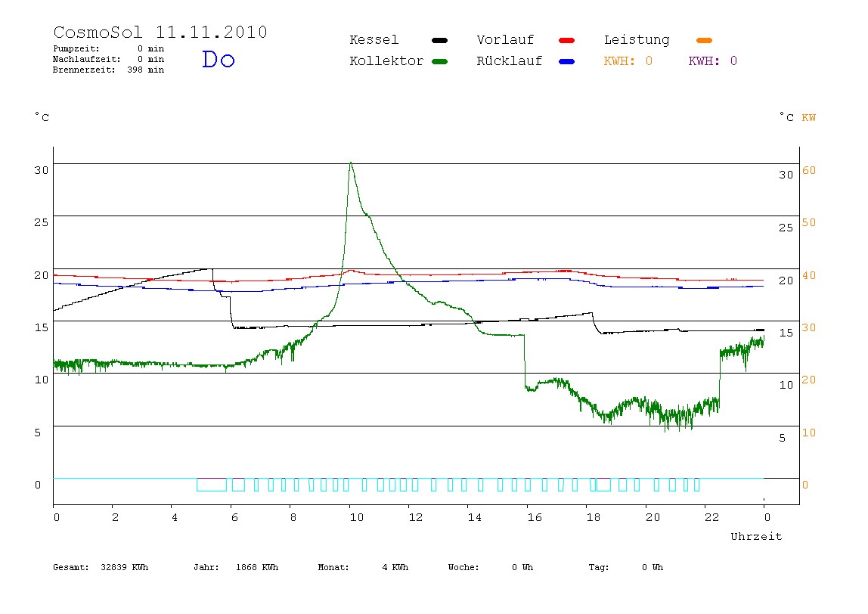This screenshot has height=614, width=868.
Task: Click the blue Rücklauf legend swatch
Action: (567, 61)
